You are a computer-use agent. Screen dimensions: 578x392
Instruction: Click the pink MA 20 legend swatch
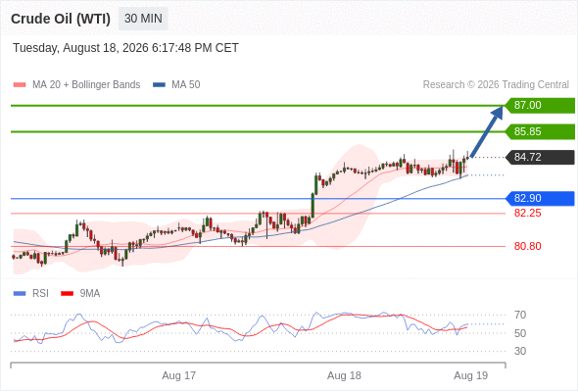(20, 85)
